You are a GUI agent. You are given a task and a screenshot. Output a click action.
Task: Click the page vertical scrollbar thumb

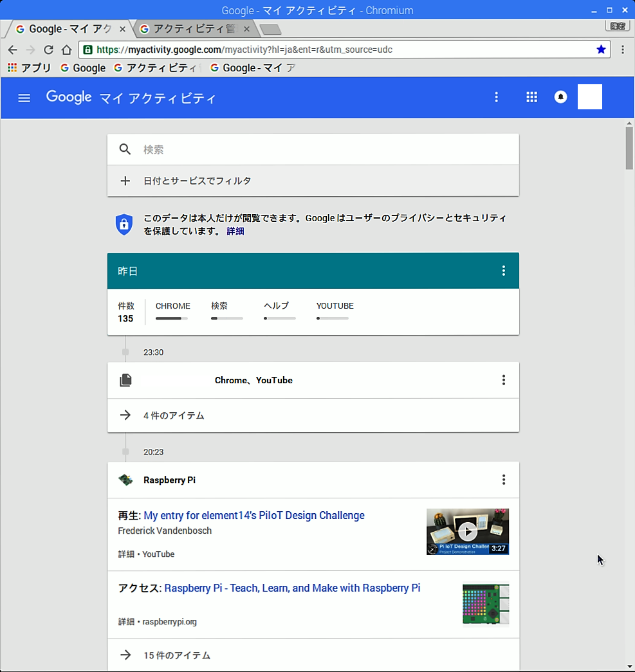(629, 149)
